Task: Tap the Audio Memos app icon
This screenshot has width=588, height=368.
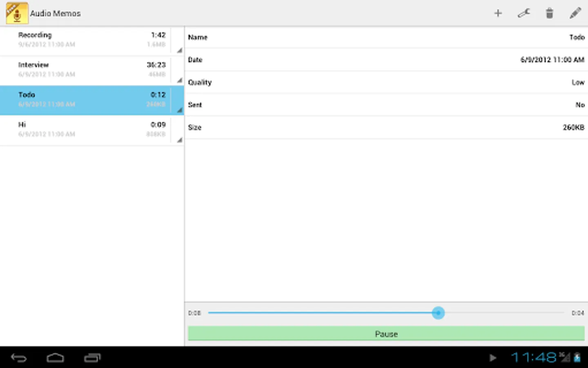Action: [17, 13]
